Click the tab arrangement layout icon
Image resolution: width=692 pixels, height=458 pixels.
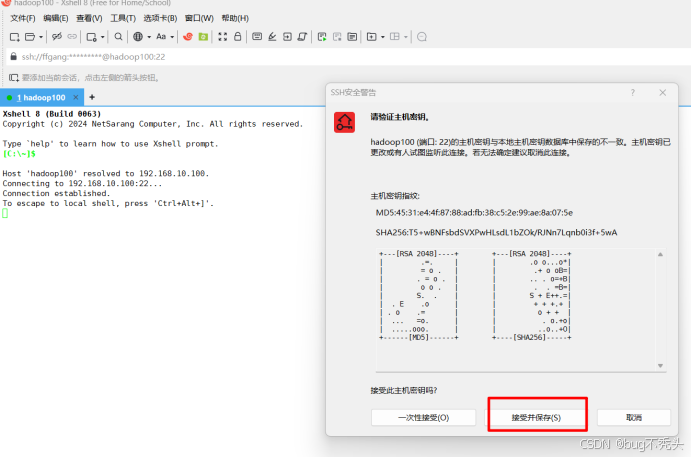click(x=395, y=37)
